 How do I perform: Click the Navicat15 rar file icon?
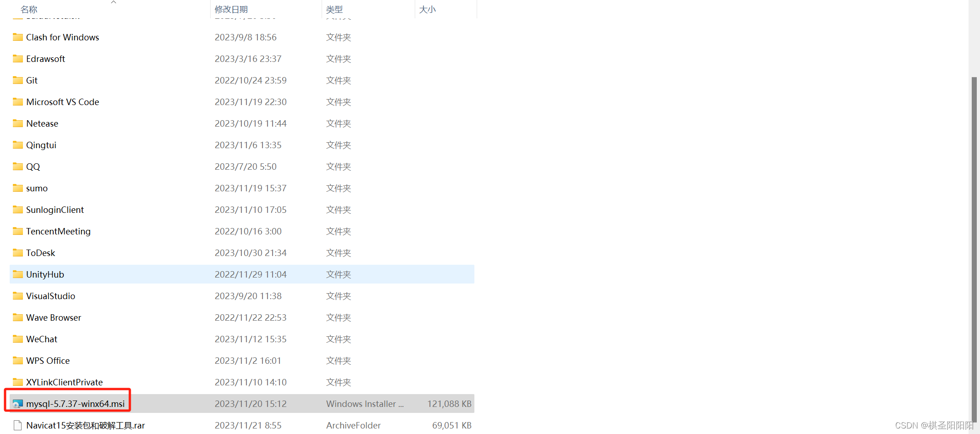[18, 425]
